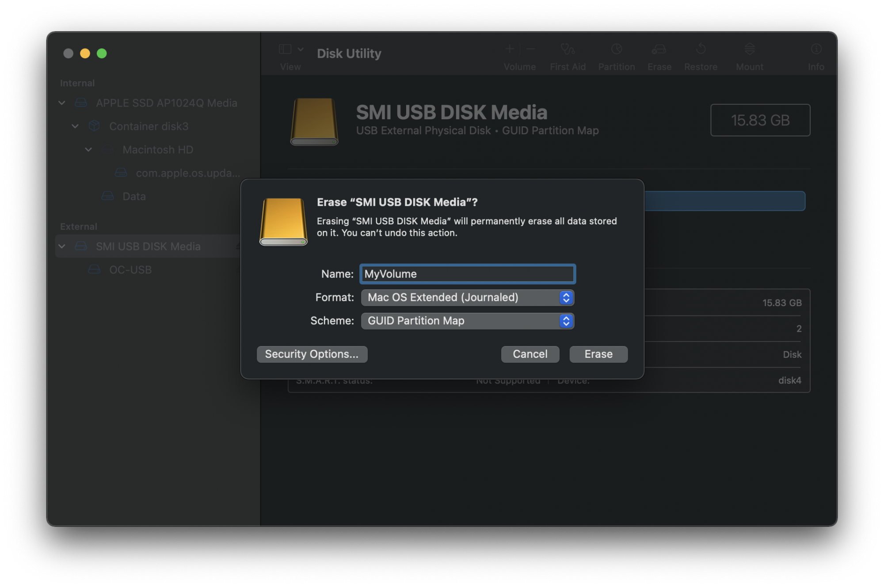Viewport: 884px width, 588px height.
Task: Click the 15.83 GB capacity box
Action: tap(760, 120)
